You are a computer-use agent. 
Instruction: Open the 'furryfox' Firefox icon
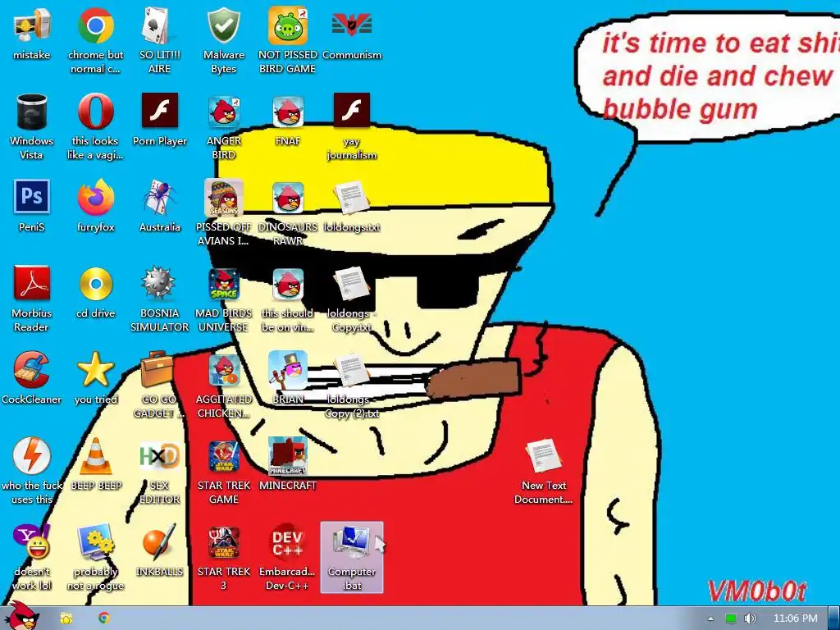(95, 207)
